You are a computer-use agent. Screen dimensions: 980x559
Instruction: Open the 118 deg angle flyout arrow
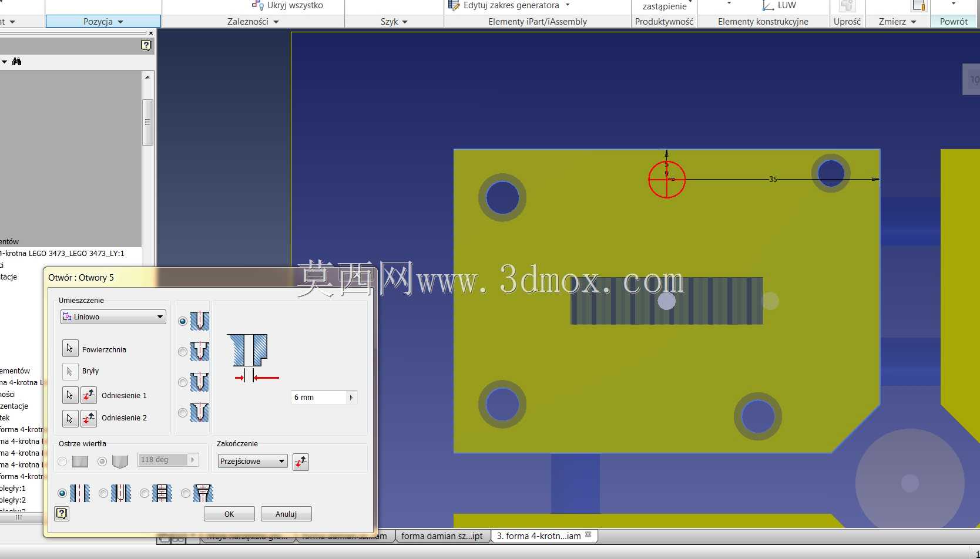[193, 460]
